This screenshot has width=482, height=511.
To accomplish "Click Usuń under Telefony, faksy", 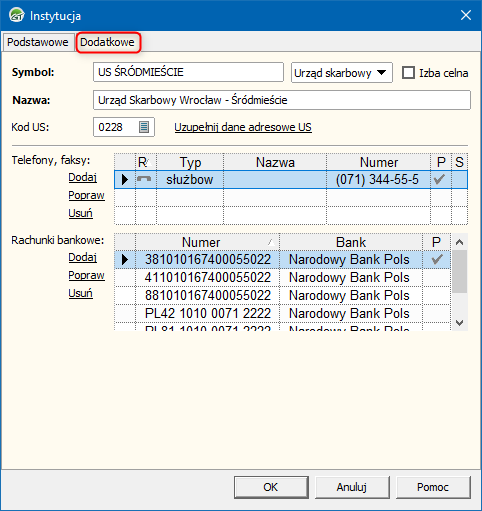I will click(80, 213).
